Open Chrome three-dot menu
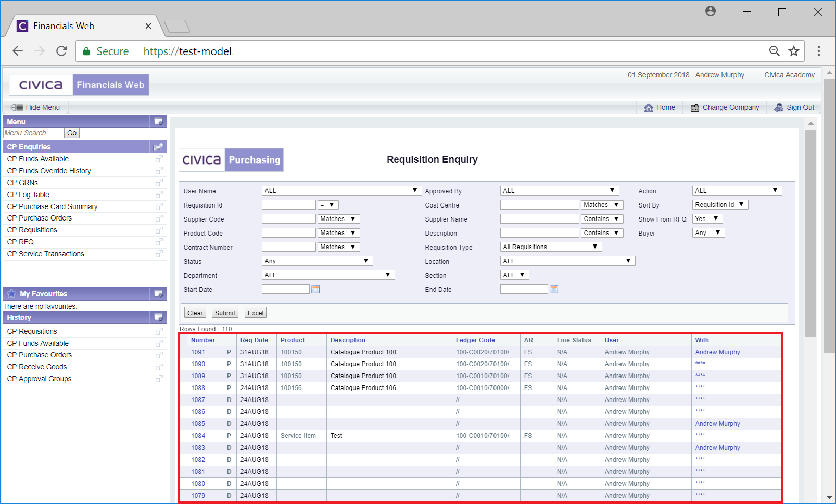Viewport: 836px width, 504px height. pos(819,51)
